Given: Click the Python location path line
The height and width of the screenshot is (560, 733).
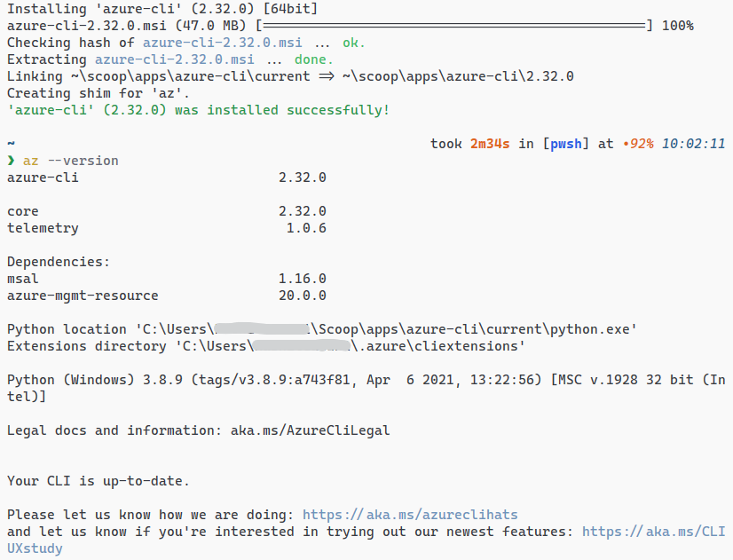Looking at the screenshot, I should tap(322, 329).
